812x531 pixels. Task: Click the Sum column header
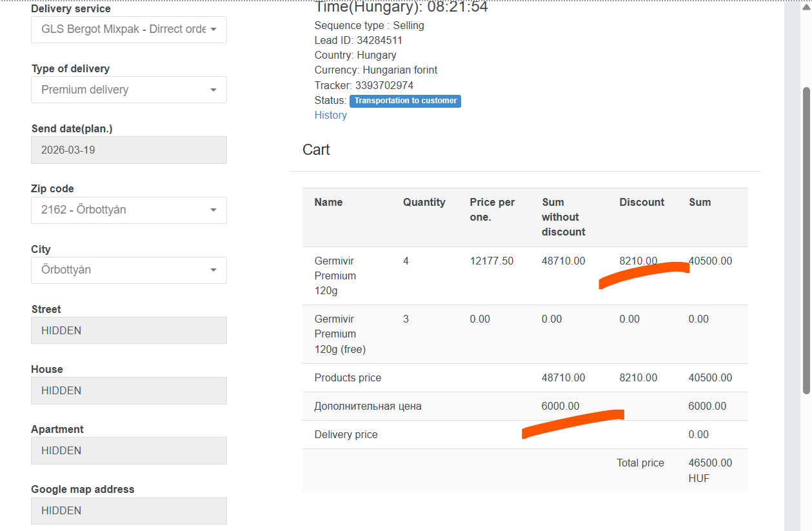(x=700, y=202)
